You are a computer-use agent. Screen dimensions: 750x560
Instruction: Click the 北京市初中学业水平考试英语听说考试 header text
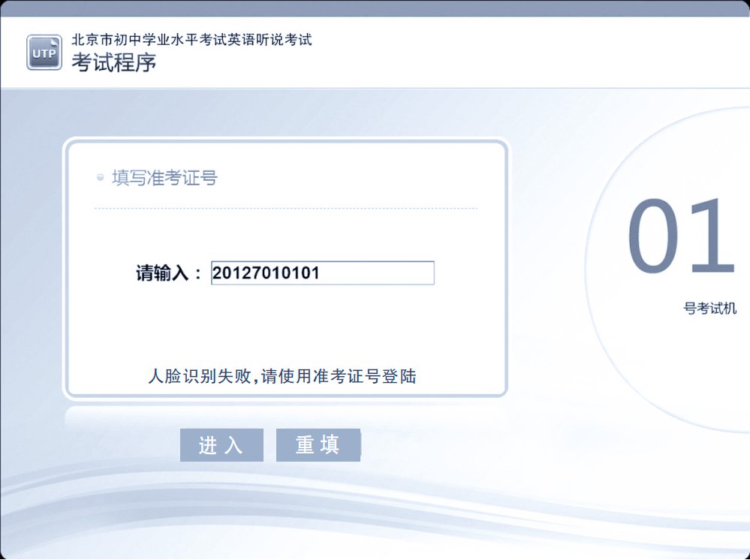click(191, 40)
